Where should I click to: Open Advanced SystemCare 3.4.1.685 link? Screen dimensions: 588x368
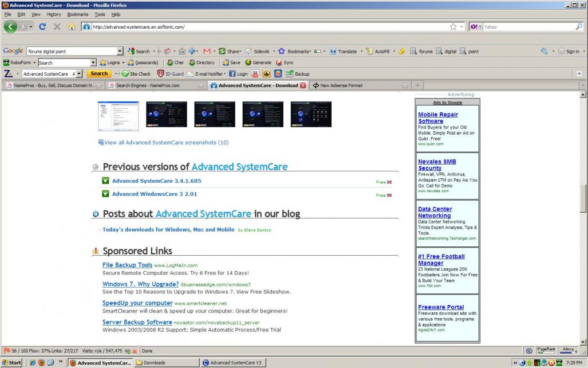click(156, 181)
